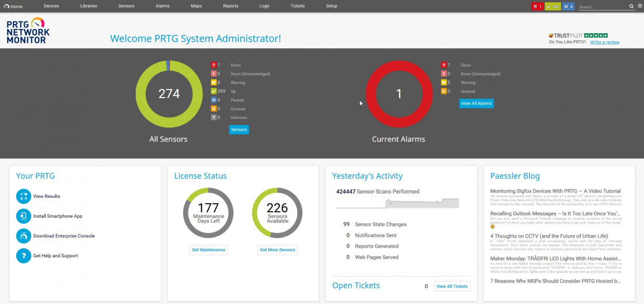Click the View Results icon
Screen dimensions: 644x304
click(24, 197)
